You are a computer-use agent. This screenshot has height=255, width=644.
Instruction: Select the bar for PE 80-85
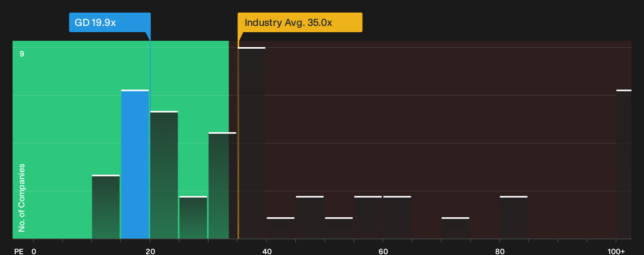pos(514,217)
